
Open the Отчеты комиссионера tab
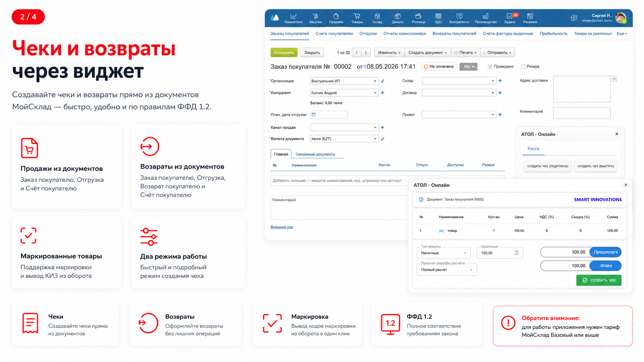coord(404,33)
